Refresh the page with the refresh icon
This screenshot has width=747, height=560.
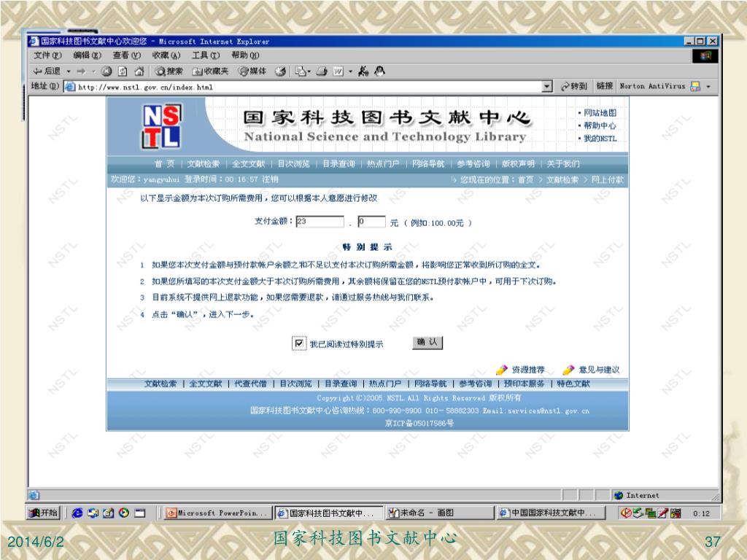tap(123, 71)
